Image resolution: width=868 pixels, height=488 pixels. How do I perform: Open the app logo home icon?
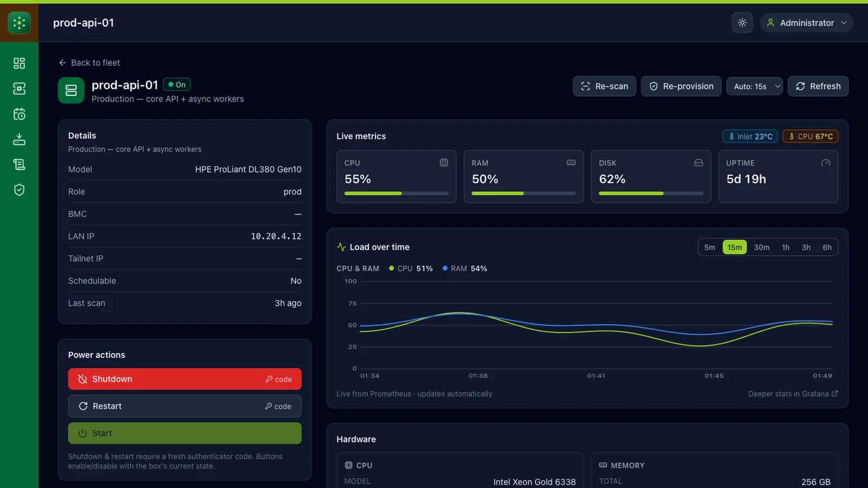[19, 23]
